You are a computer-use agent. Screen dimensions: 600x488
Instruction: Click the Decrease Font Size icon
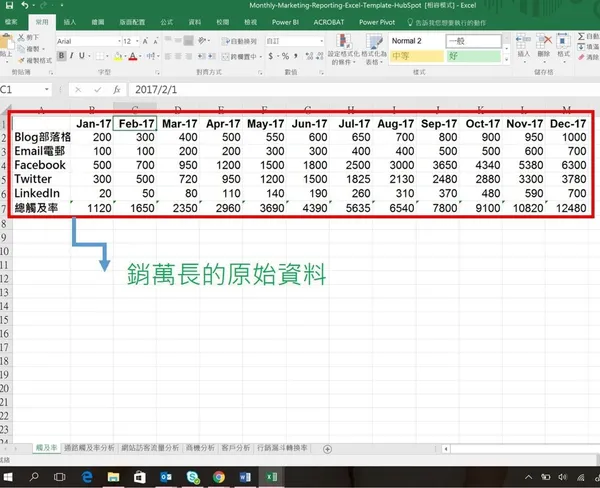coord(155,41)
